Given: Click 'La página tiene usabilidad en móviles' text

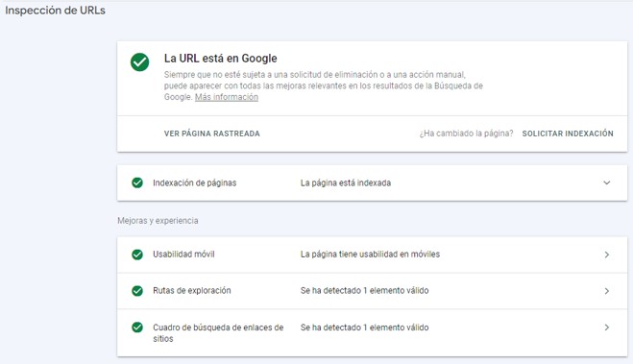Looking at the screenshot, I should point(370,255).
